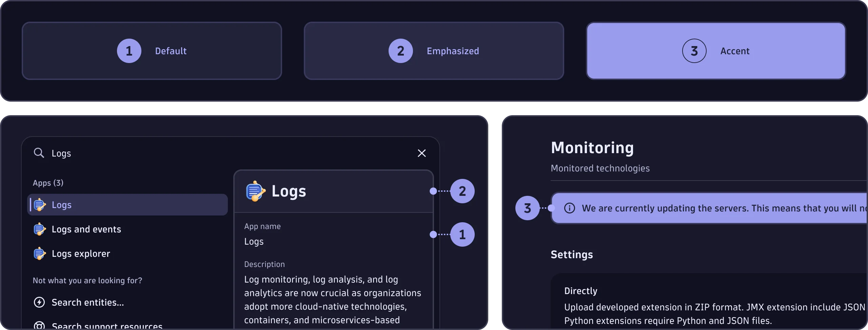Select the Logs app result row
868x330 pixels.
click(127, 205)
